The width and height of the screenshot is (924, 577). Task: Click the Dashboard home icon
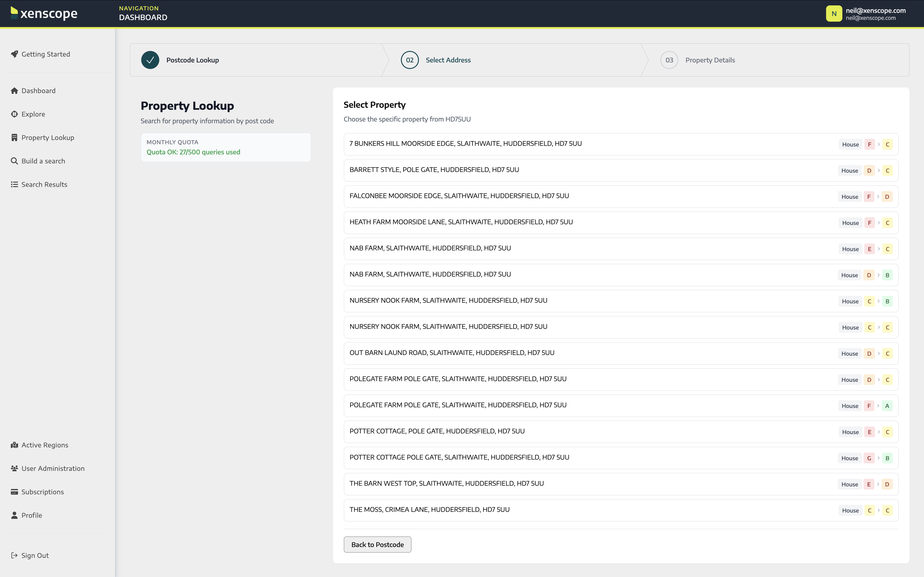tap(14, 90)
